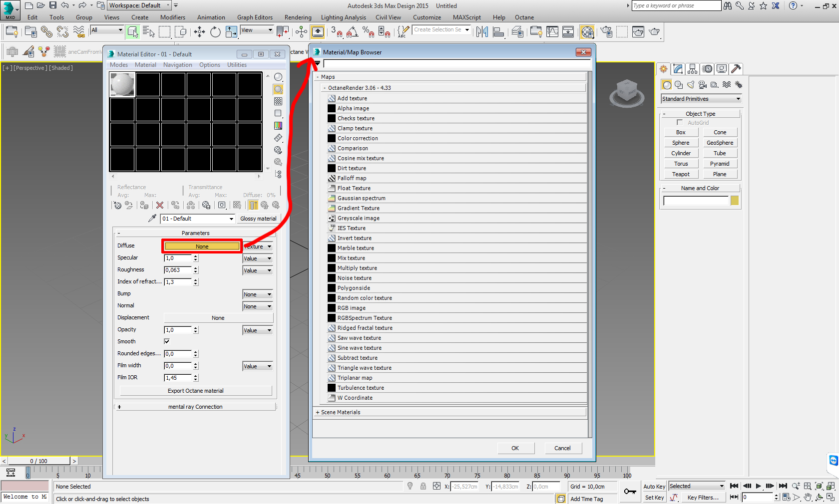
Task: Click Get Material in the Material Editor
Action: tap(117, 205)
